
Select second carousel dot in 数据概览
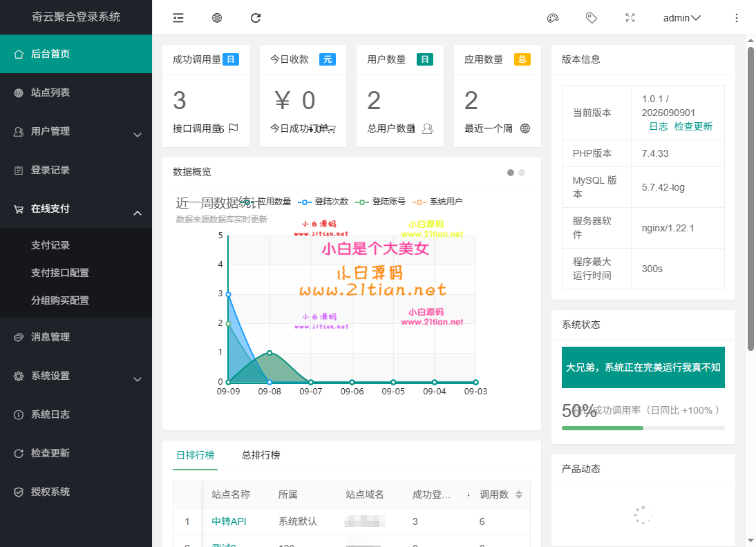tap(522, 173)
